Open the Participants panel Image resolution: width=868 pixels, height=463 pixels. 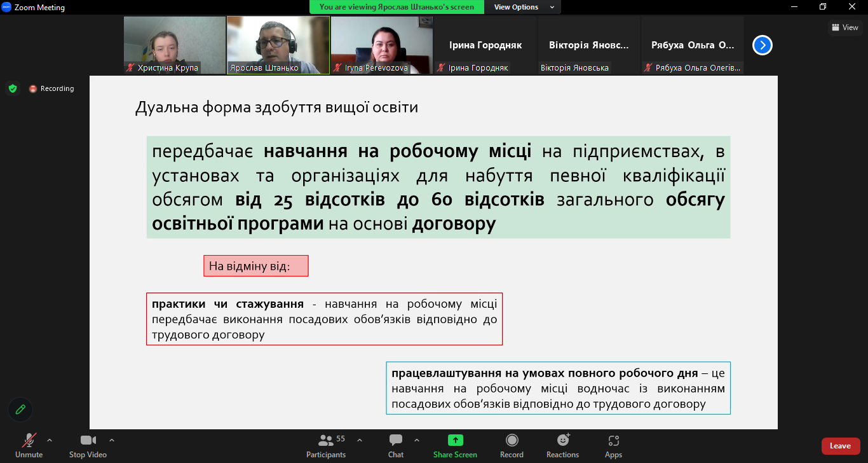tap(326, 445)
